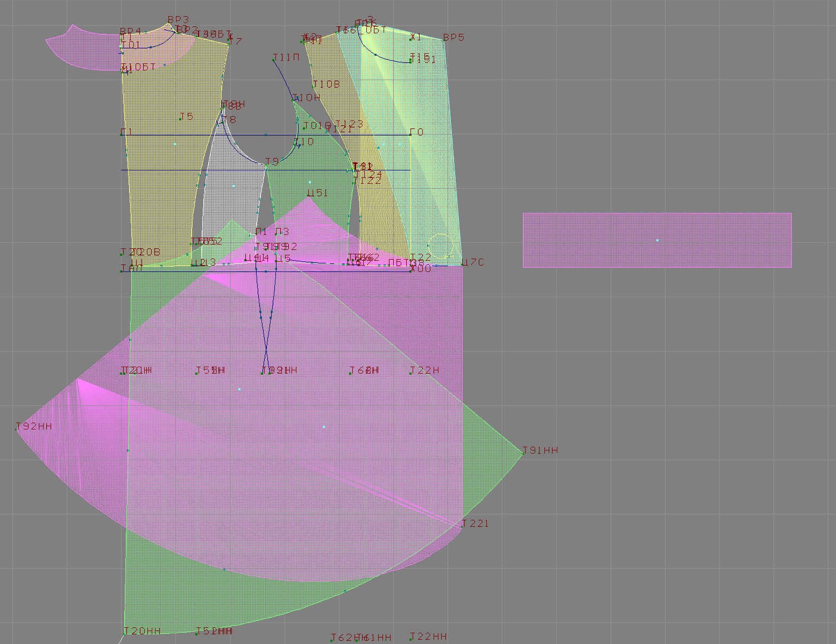
Task: Click the Т10Н point on the armhole
Action: 294,99
